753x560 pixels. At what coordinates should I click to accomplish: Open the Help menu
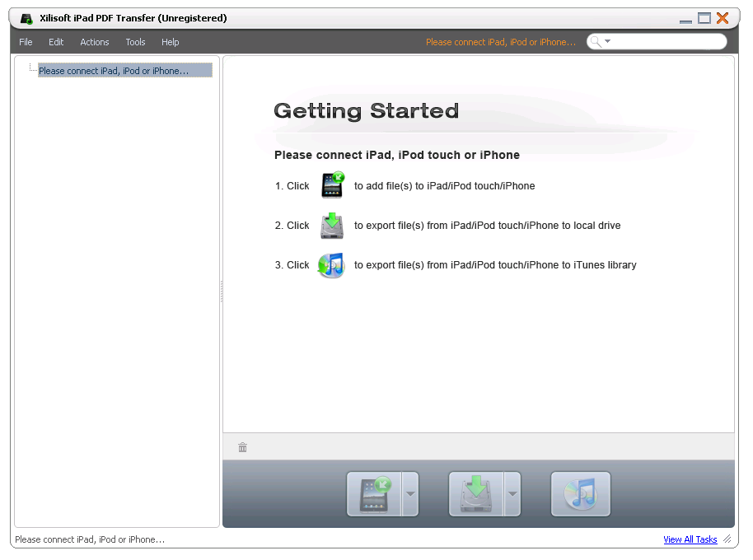tap(170, 42)
